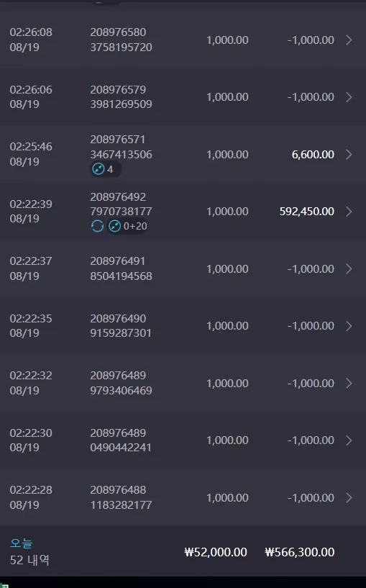Click the ₩566,300.00 total profit amount

pos(300,552)
